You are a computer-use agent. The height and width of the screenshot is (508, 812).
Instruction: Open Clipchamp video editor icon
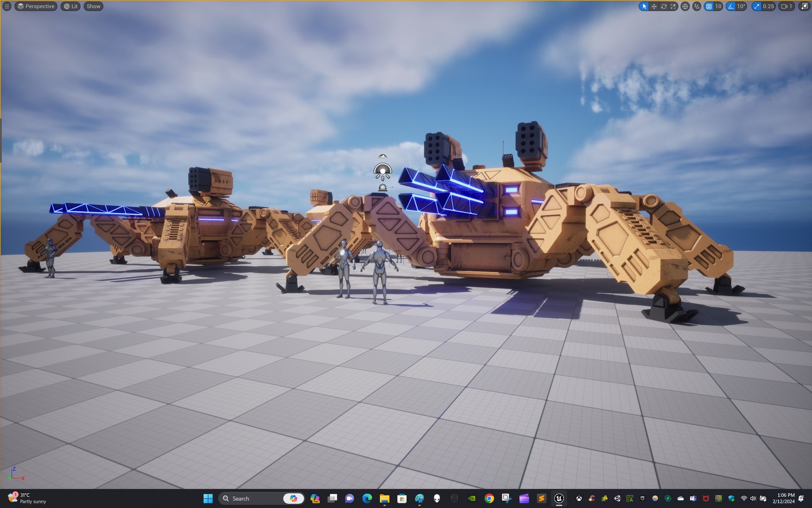click(x=524, y=498)
